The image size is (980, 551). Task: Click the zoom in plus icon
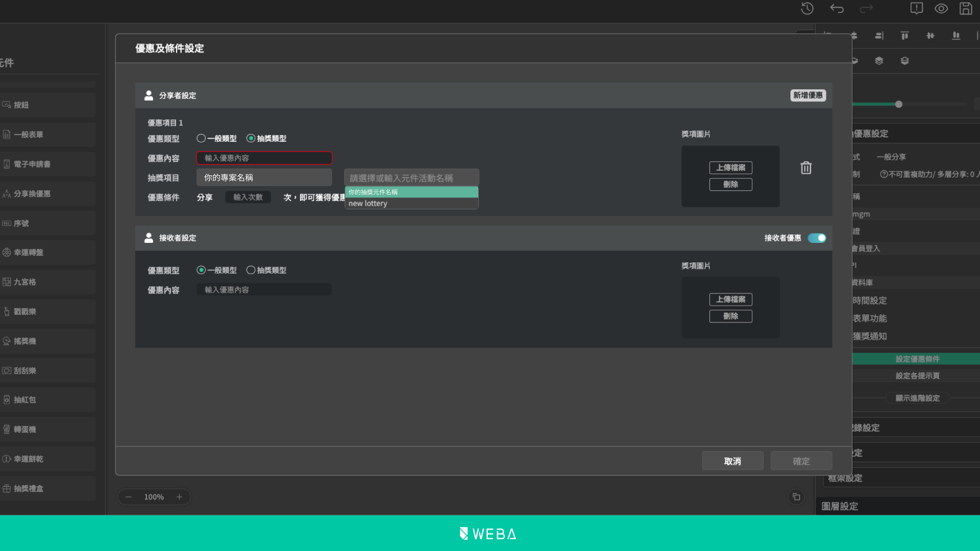click(x=179, y=497)
